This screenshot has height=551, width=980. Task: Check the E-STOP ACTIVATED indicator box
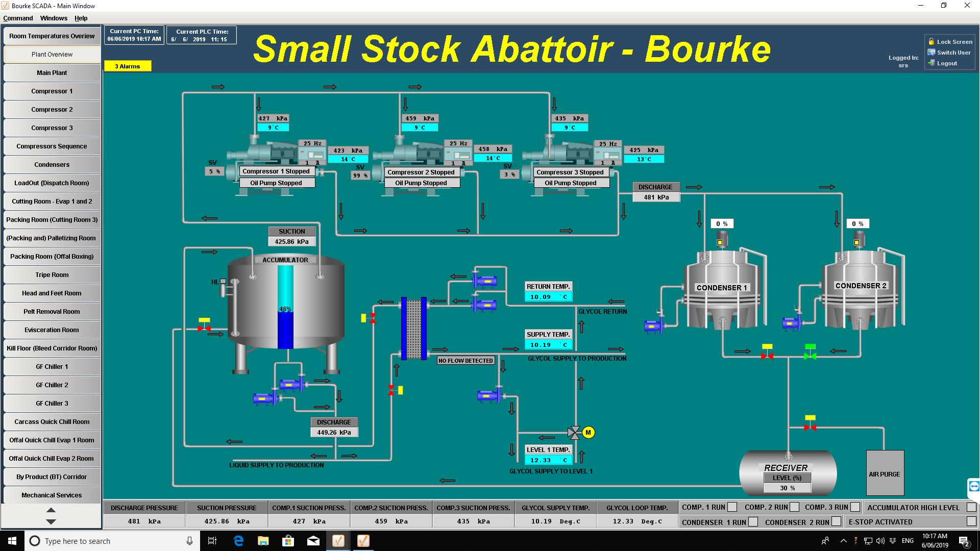pos(971,521)
